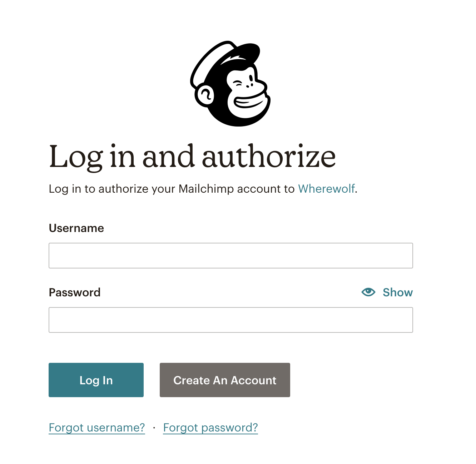The image size is (476, 464).
Task: Toggle password visibility with Show text
Action: [x=398, y=292]
